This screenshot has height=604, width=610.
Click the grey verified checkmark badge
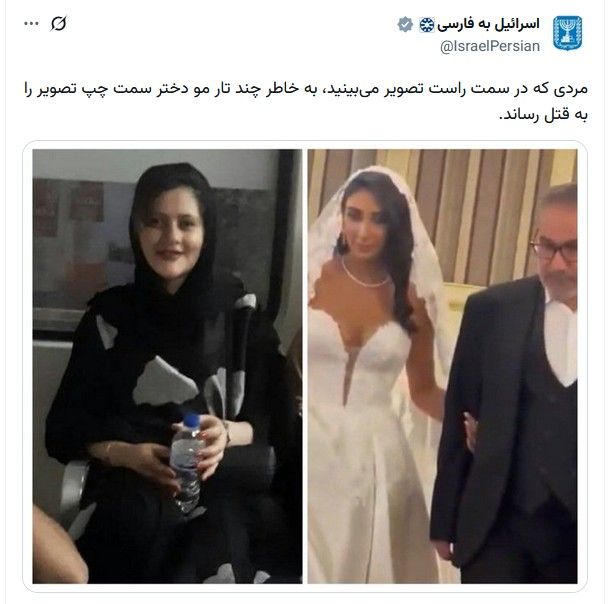pyautogui.click(x=405, y=25)
